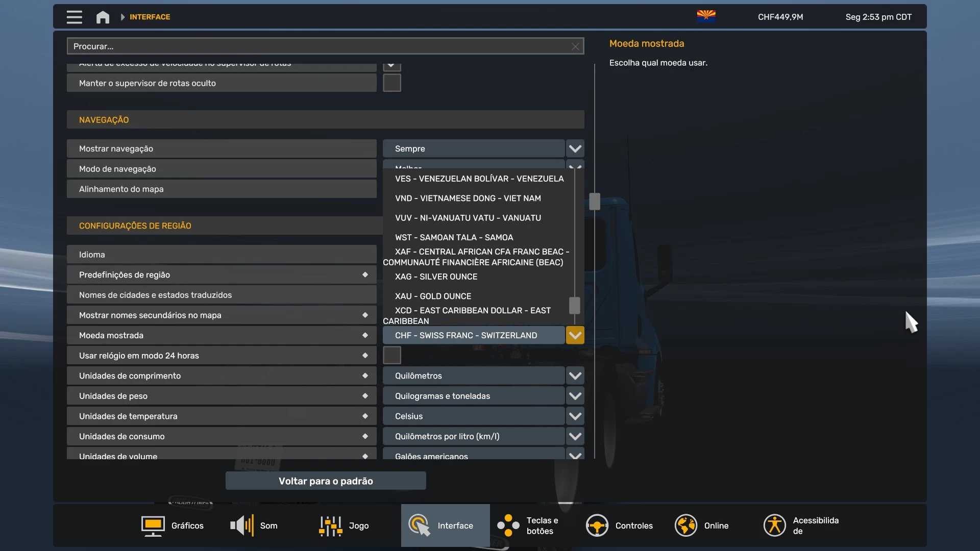Switch to the Online tab
This screenshot has height=551, width=980.
(702, 525)
